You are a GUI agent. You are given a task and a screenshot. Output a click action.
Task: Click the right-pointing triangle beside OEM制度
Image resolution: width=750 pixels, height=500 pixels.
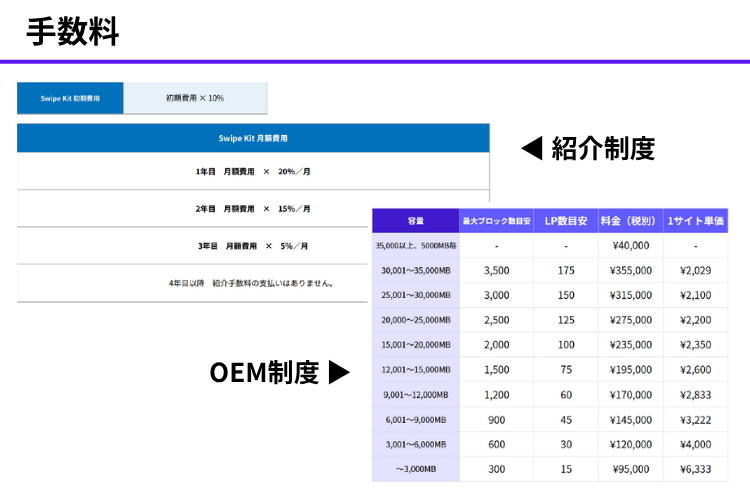(339, 373)
